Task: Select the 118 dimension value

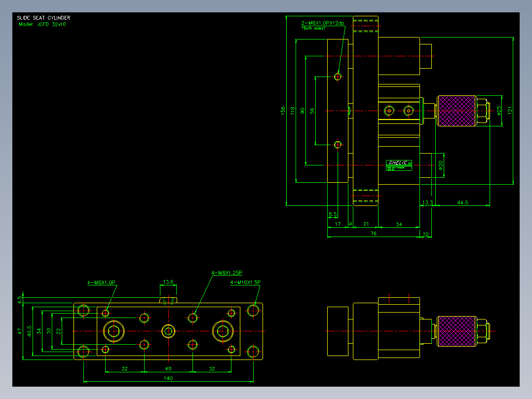Action: tap(293, 111)
